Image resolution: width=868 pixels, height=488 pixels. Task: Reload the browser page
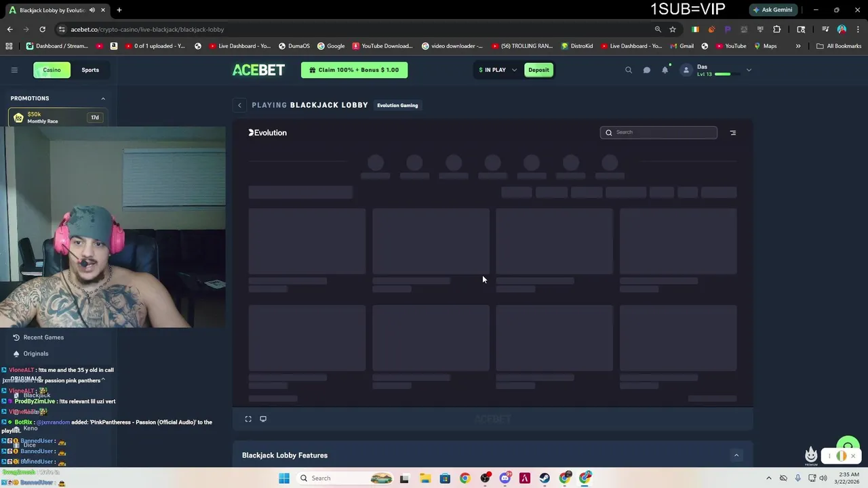click(42, 29)
